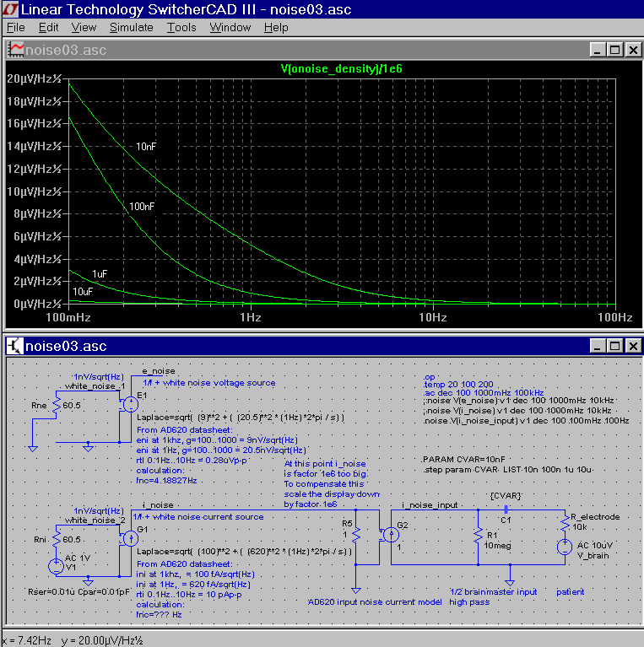The height and width of the screenshot is (647, 644).
Task: Open the File menu
Action: 16,27
